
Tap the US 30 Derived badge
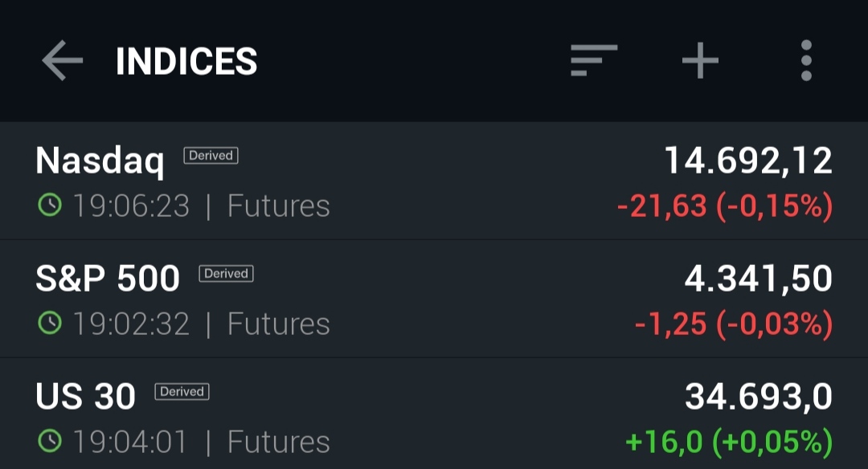point(182,392)
